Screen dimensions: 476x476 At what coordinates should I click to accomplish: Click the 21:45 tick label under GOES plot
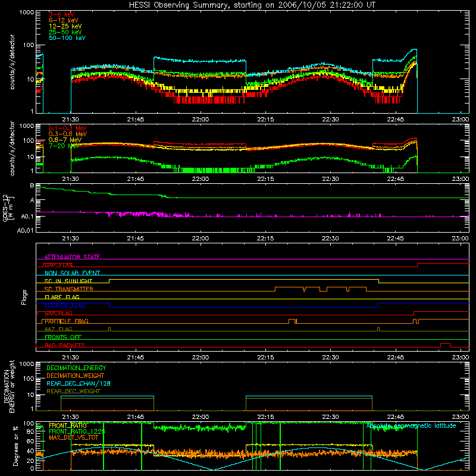(x=136, y=239)
